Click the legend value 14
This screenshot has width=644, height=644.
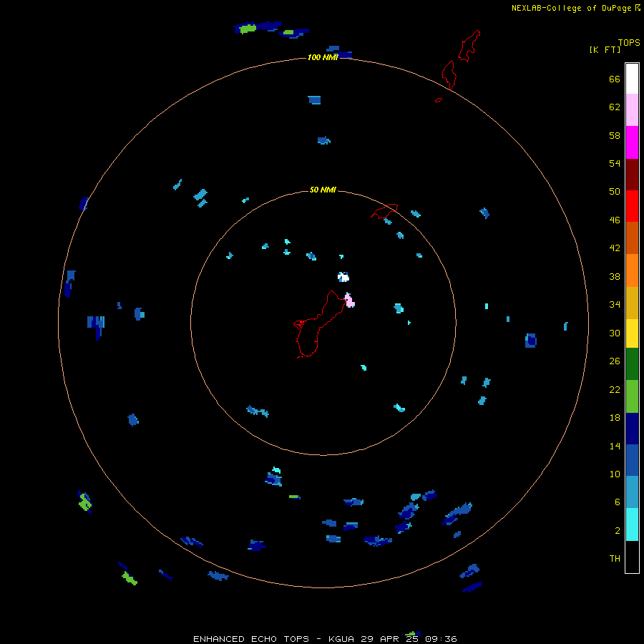click(x=615, y=446)
